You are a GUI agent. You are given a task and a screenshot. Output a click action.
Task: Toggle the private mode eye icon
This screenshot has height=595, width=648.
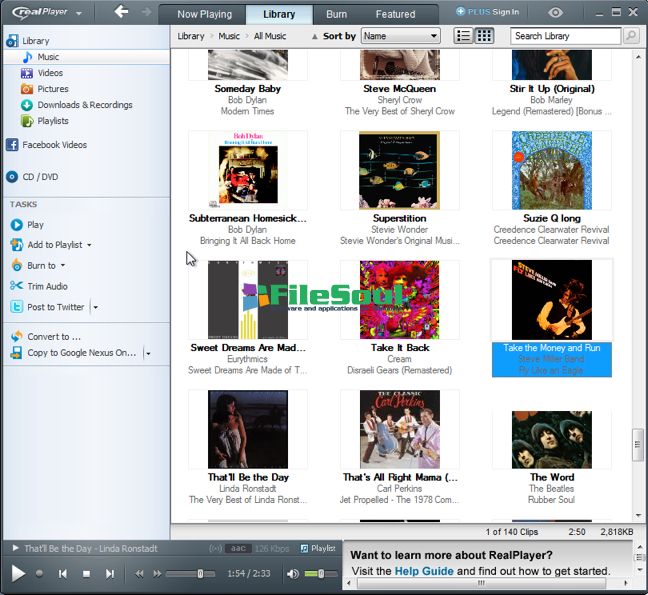(556, 13)
